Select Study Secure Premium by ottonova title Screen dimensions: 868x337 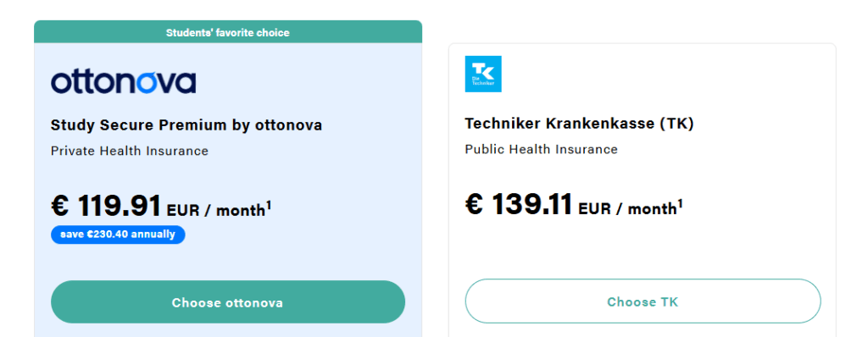[186, 125]
